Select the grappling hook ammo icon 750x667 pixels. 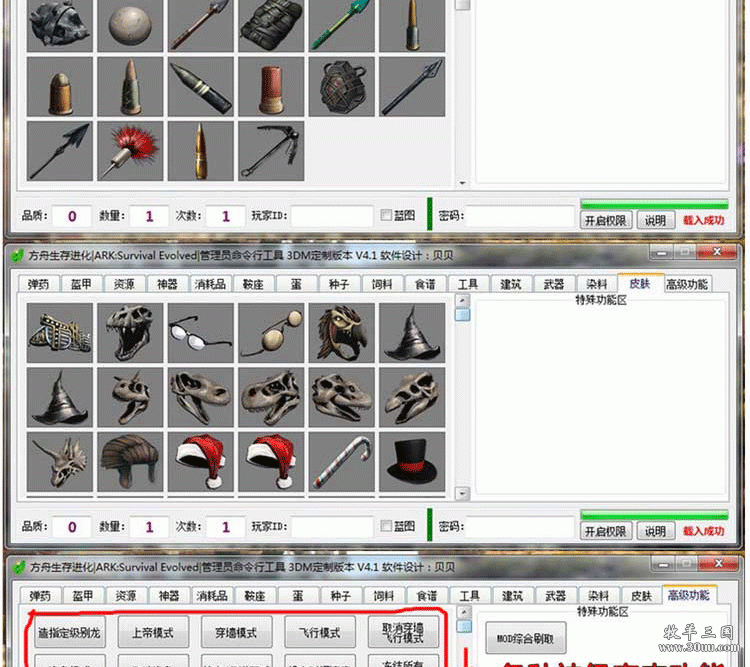(271, 151)
